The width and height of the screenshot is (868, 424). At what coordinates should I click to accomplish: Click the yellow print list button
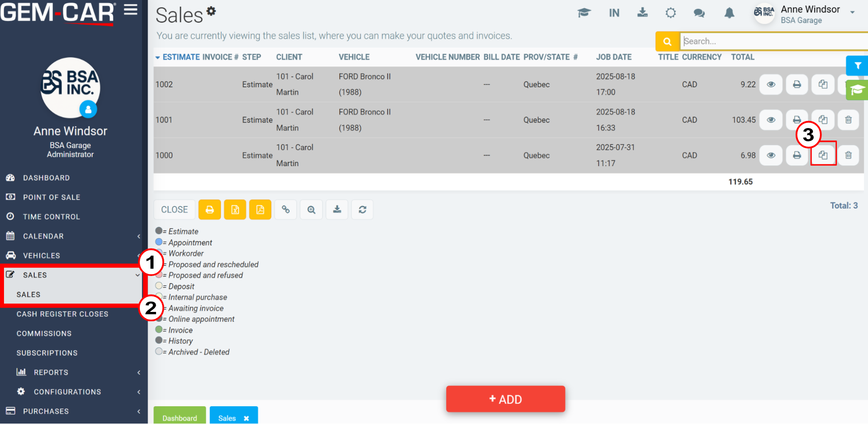pyautogui.click(x=209, y=210)
